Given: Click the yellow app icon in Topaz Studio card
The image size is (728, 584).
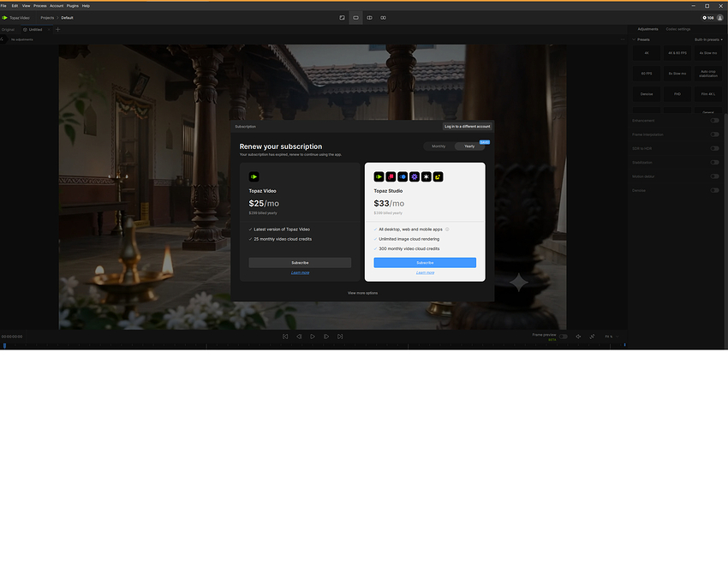Looking at the screenshot, I should point(439,177).
